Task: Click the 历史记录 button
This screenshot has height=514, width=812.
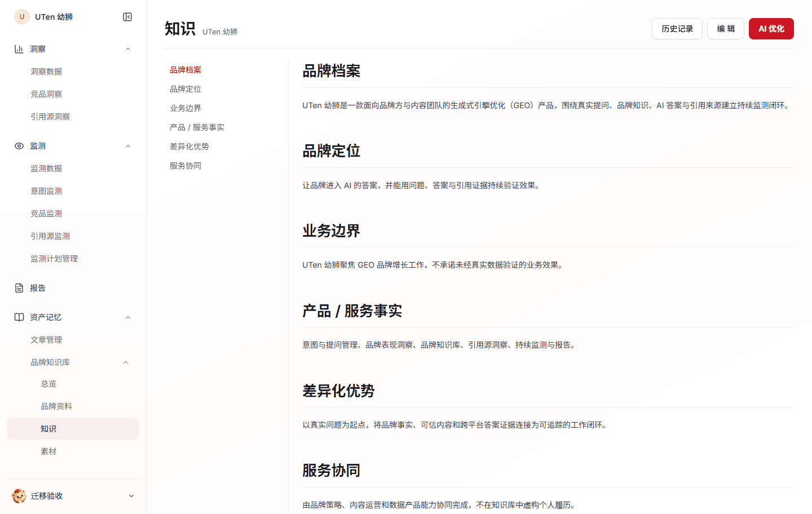Action: click(677, 29)
